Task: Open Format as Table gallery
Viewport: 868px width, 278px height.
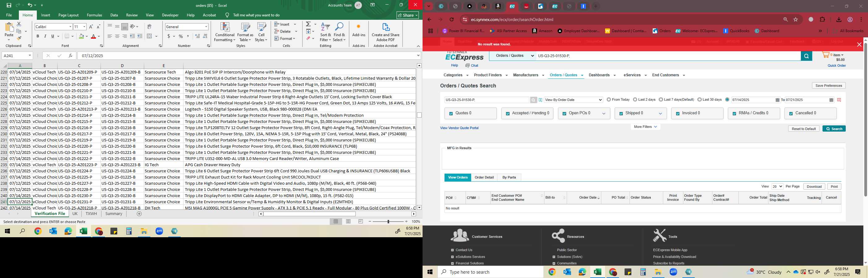Action: 245,32
